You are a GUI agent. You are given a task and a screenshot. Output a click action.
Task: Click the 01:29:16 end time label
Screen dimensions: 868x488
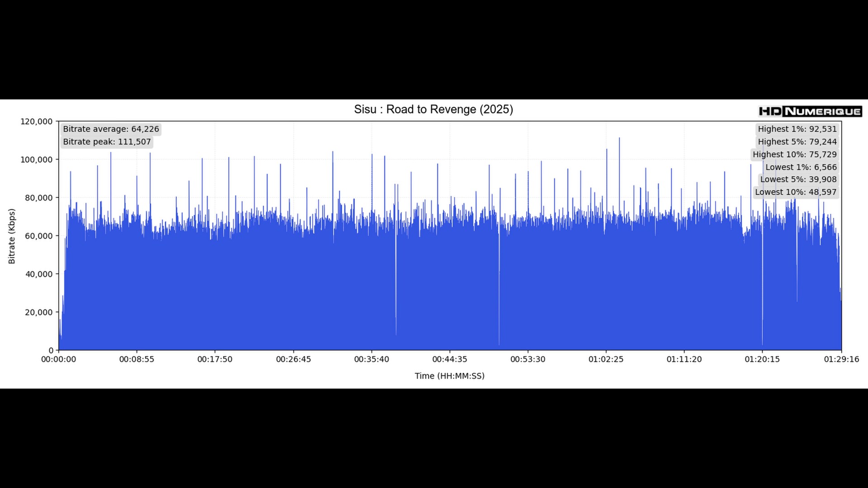point(841,359)
